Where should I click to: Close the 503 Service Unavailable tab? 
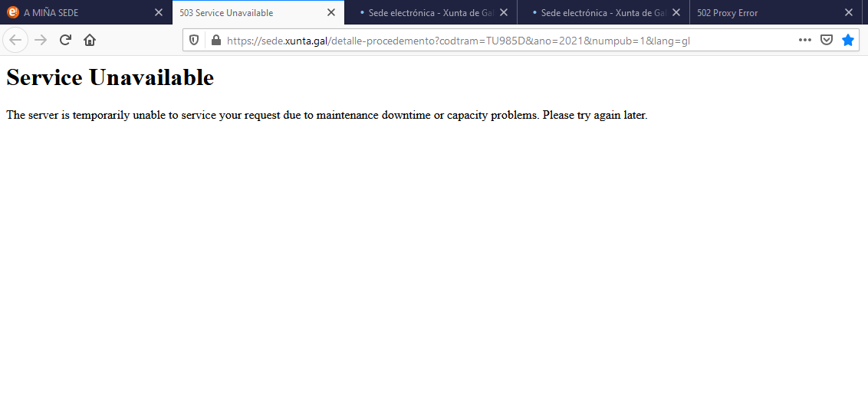[331, 13]
